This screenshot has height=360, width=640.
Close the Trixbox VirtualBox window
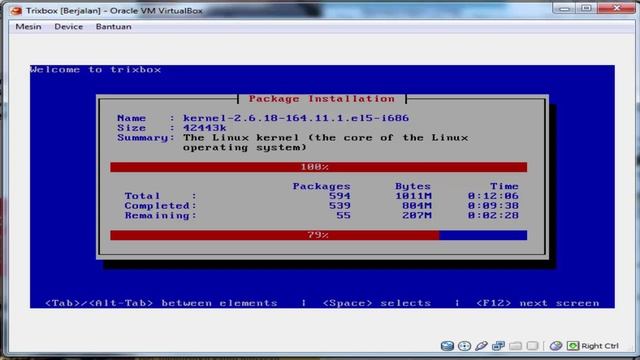coord(617,8)
